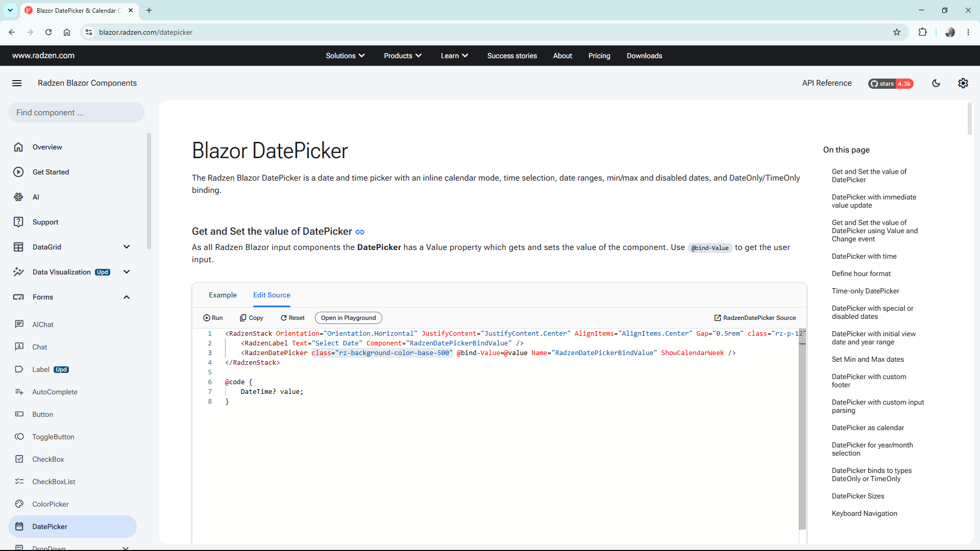Jump to DatePicker with time section
This screenshot has height=551, width=980.
pos(864,256)
